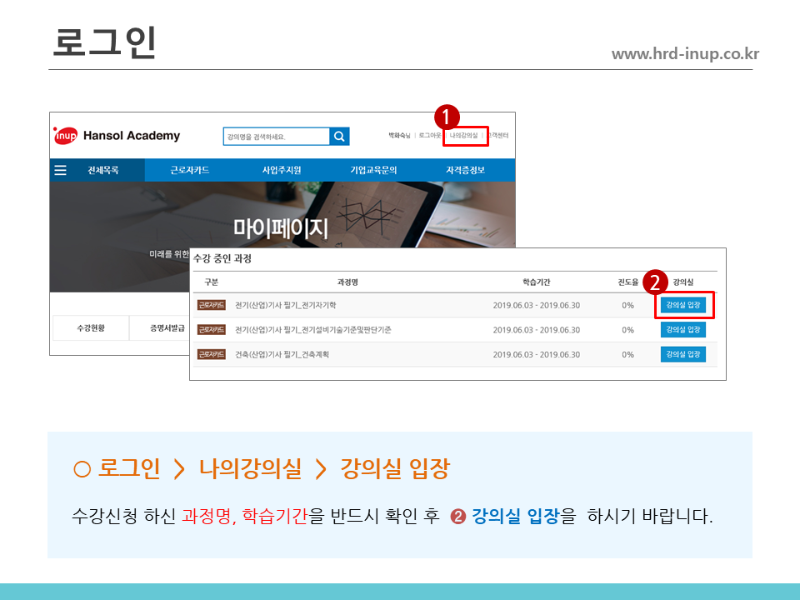Click course name 건축(산업)기사 필기_건축계획

click(x=282, y=354)
